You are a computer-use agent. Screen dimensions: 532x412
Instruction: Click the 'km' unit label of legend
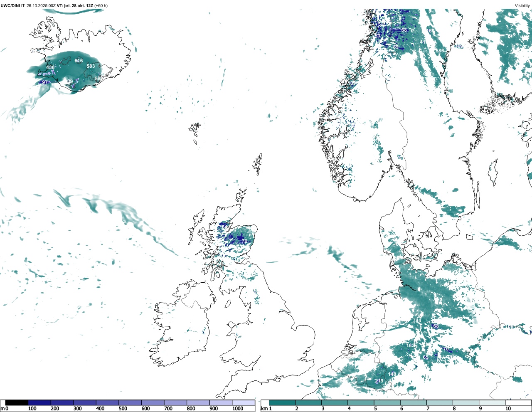click(x=264, y=409)
